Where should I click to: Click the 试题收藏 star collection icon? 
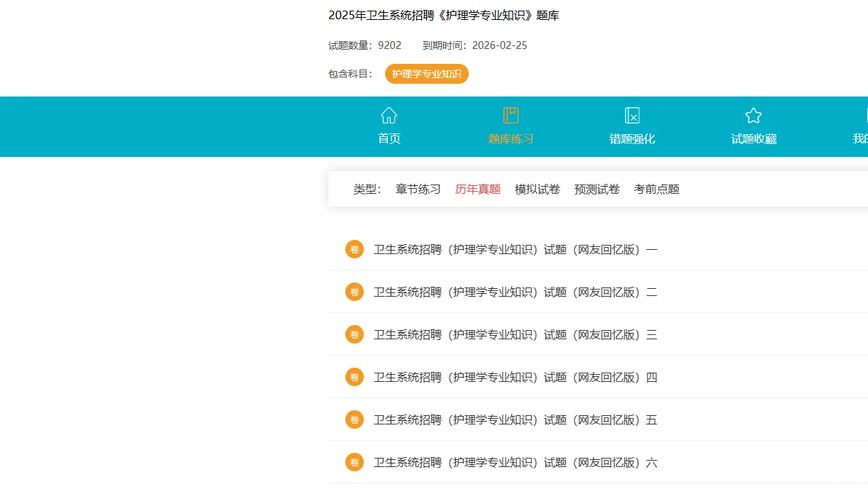pyautogui.click(x=752, y=114)
